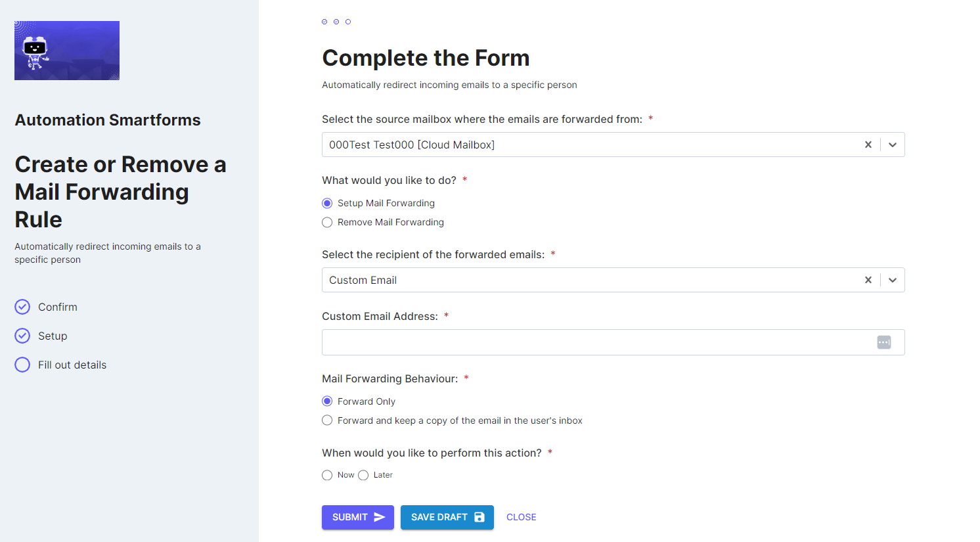Open the recipient dropdown chevron
Viewport: 980px width, 542px height.
(x=892, y=280)
